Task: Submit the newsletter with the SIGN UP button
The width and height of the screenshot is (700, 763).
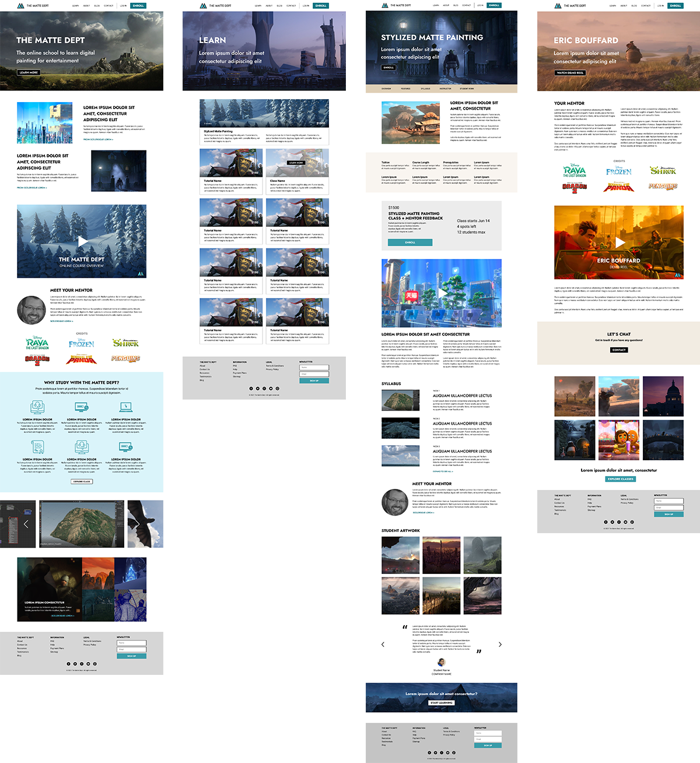Action: 132,656
